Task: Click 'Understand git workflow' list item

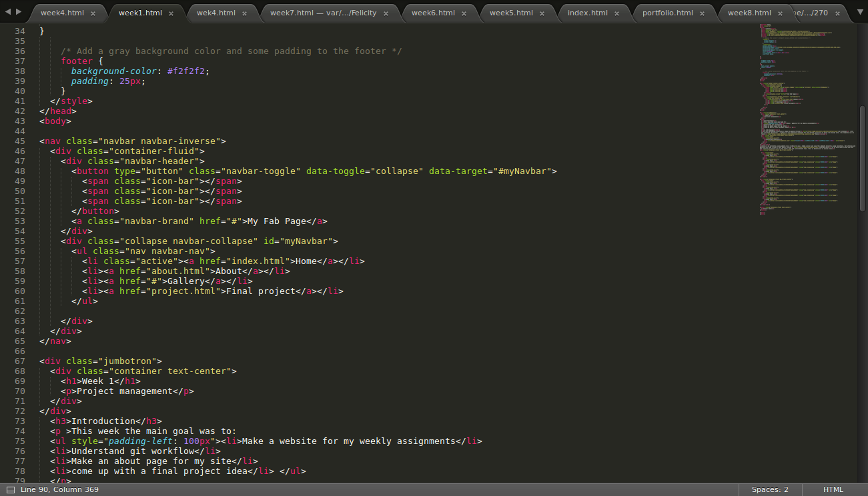Action: pos(133,451)
